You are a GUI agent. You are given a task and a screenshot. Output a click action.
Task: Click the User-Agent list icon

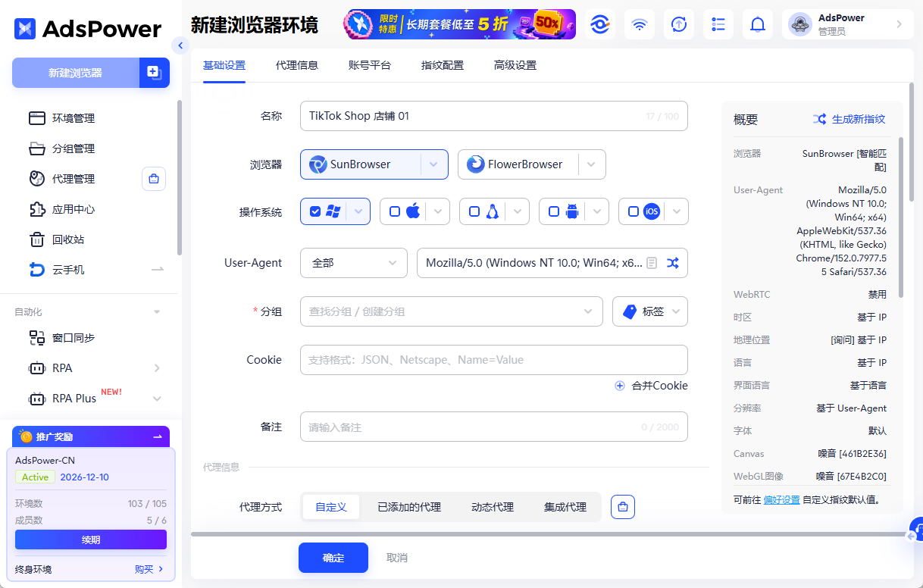[x=652, y=263]
